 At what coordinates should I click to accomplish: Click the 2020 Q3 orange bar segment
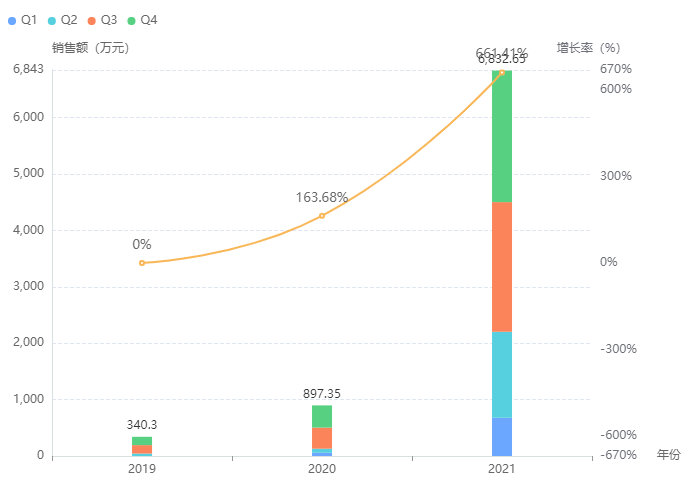coord(322,438)
